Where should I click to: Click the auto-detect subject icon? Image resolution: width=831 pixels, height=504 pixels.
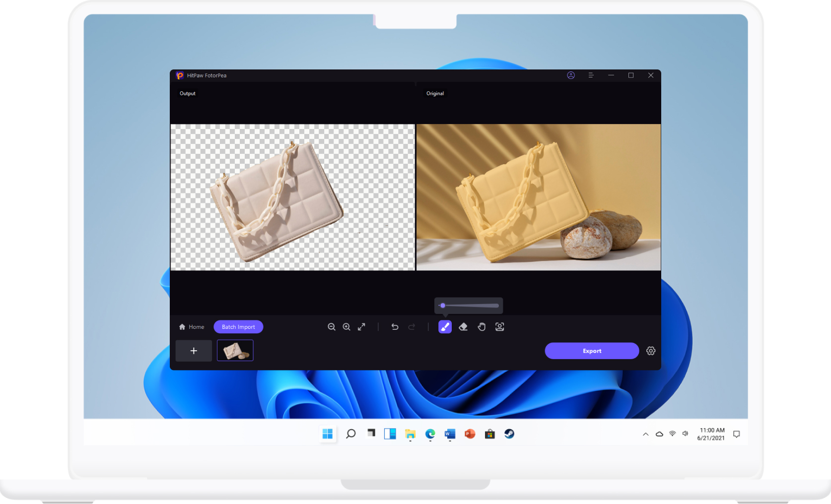click(499, 327)
